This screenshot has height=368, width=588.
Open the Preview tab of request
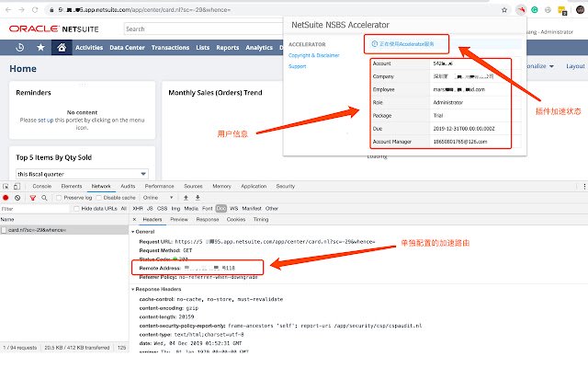179,219
